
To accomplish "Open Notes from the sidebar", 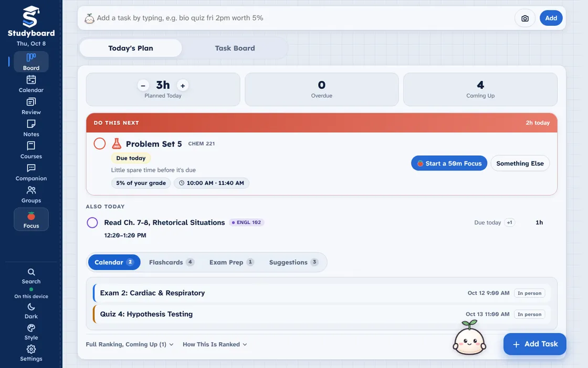I will (31, 128).
